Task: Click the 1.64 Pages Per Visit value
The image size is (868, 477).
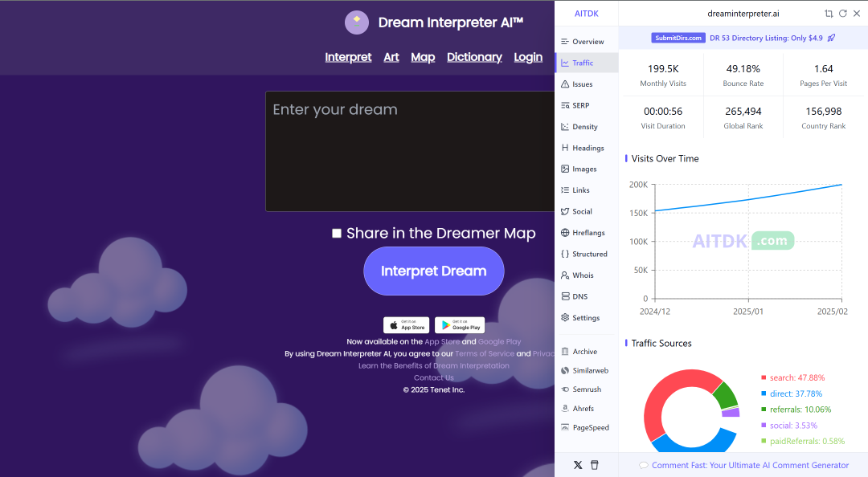Action: [x=823, y=68]
